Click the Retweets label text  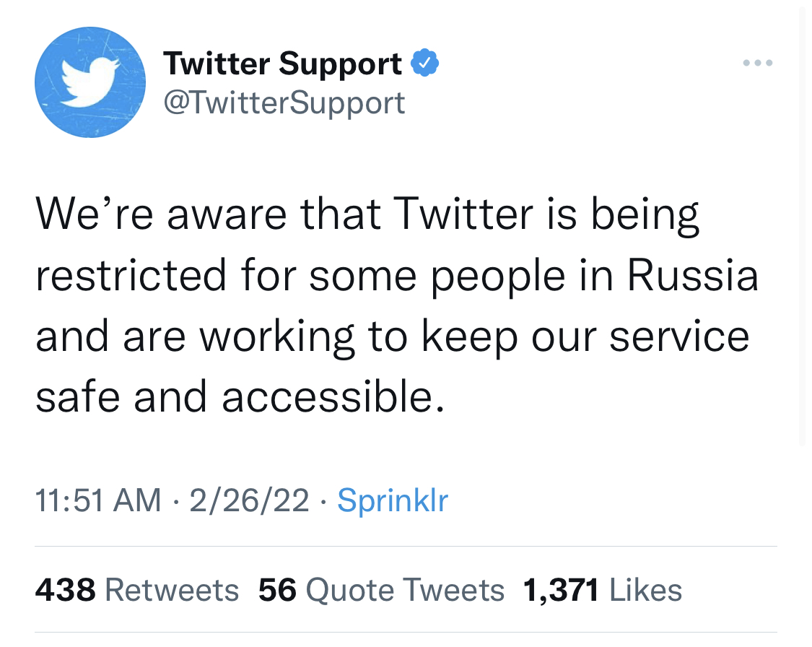click(172, 590)
